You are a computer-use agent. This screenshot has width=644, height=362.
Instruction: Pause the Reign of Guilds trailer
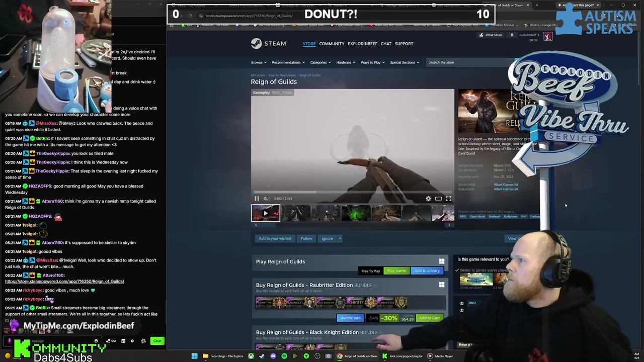pos(257,199)
